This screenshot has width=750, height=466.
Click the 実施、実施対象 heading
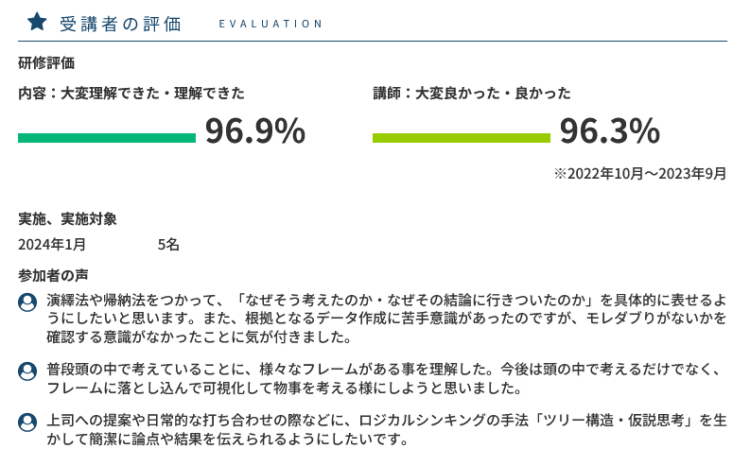(67, 219)
